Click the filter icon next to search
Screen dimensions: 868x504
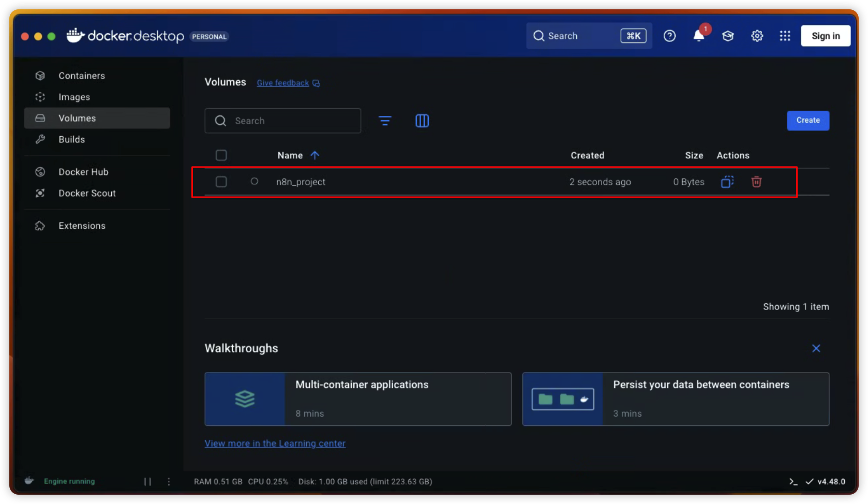pos(385,121)
